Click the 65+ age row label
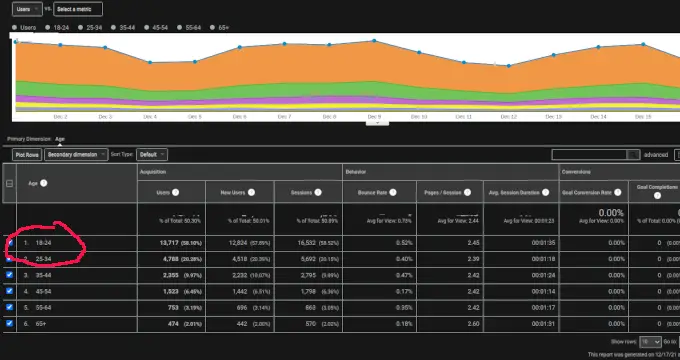The image size is (680, 360). pyautogui.click(x=41, y=324)
